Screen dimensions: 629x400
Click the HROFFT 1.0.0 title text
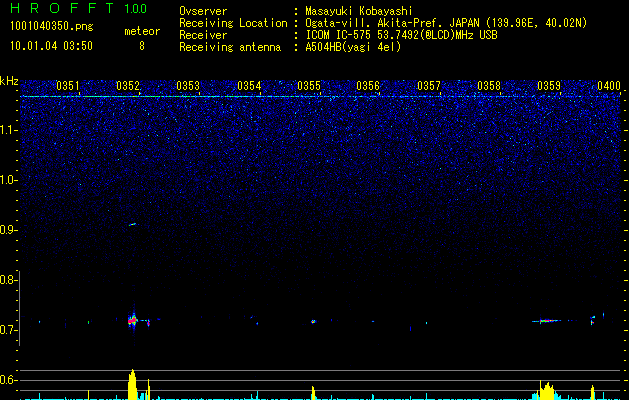click(x=79, y=8)
